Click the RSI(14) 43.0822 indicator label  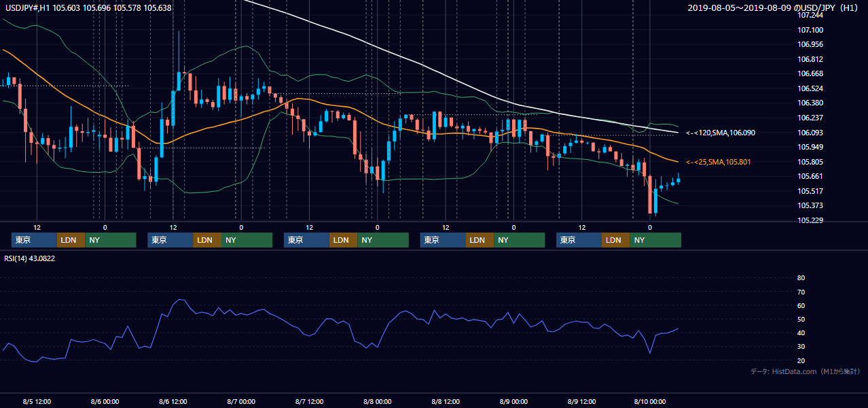30,258
